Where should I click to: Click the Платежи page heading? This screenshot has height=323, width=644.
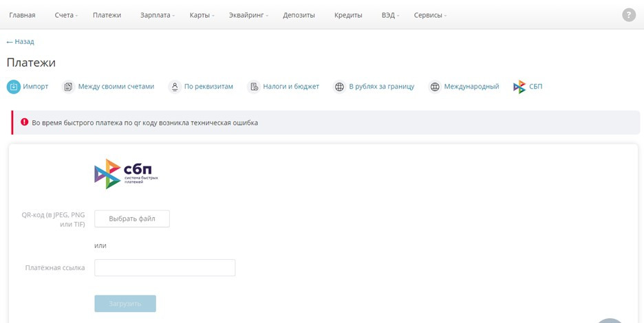tap(31, 63)
